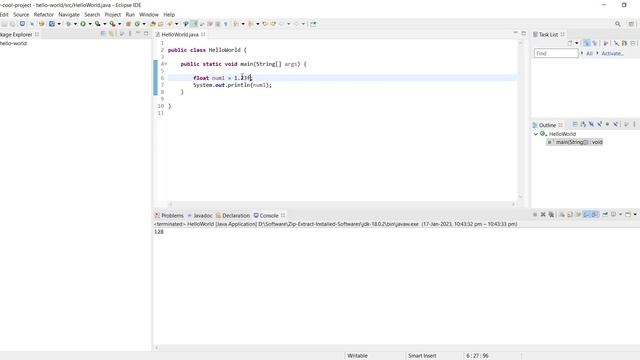Open the Open Console dropdown arrow
640x360 pixels.
point(635,214)
